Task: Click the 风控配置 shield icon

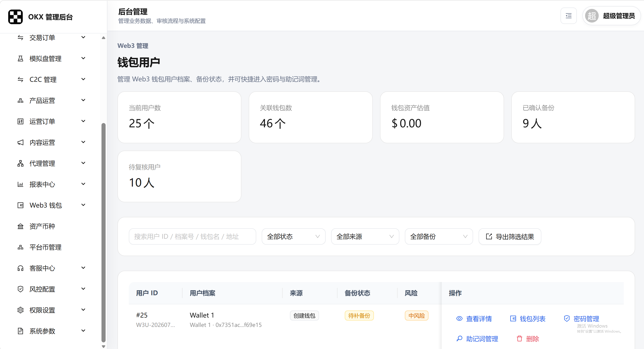Action: (20, 289)
